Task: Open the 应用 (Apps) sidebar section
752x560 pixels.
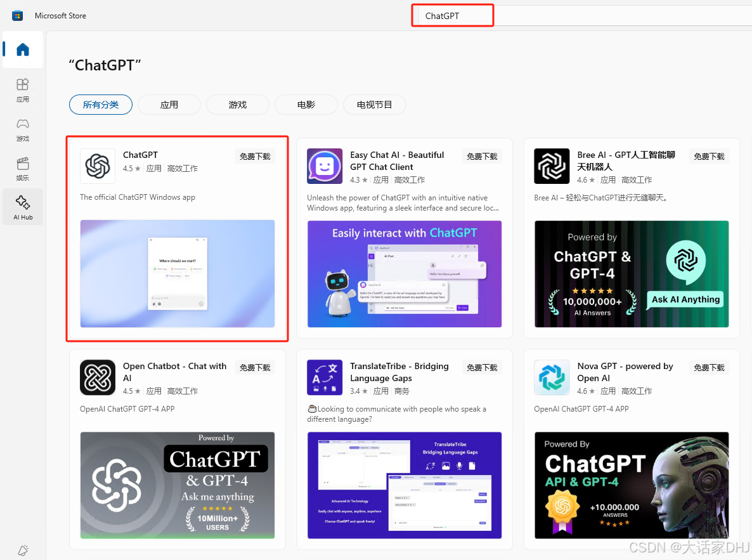Action: [x=23, y=90]
